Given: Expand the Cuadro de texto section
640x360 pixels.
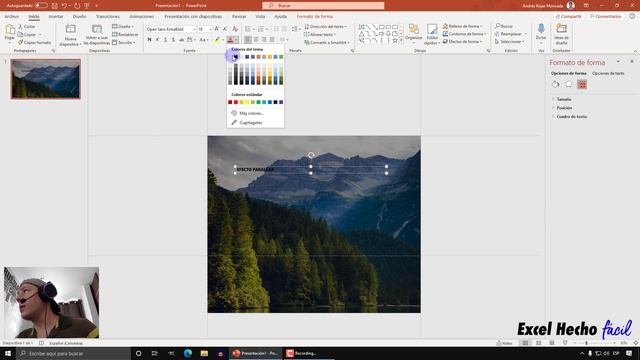Looking at the screenshot, I should pos(571,116).
